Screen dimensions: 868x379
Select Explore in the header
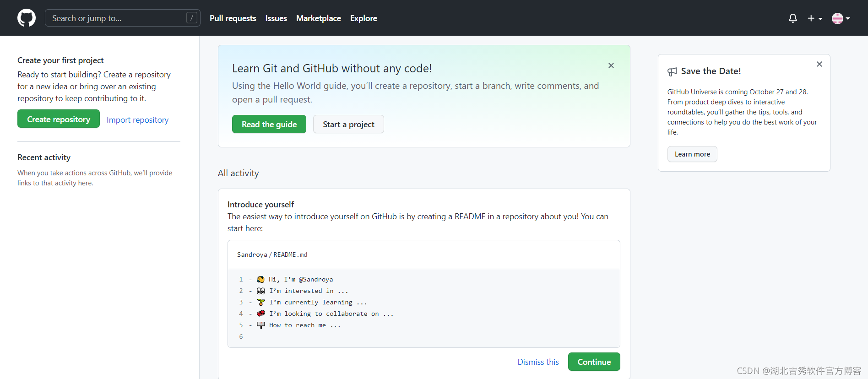click(x=363, y=18)
